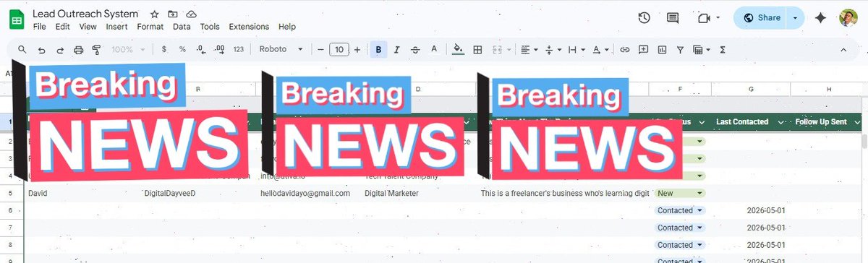The image size is (868, 263).
Task: Increase decimal places
Action: tap(219, 50)
